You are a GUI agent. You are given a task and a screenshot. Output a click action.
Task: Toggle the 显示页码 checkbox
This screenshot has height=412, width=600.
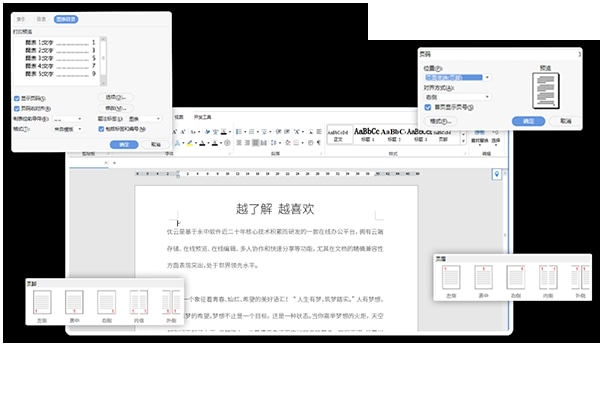17,99
